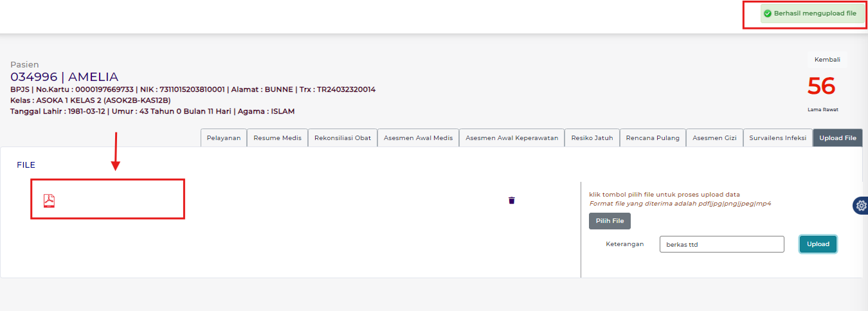Open Asesmen Awal Keperawatan tab
This screenshot has width=868, height=311.
512,138
